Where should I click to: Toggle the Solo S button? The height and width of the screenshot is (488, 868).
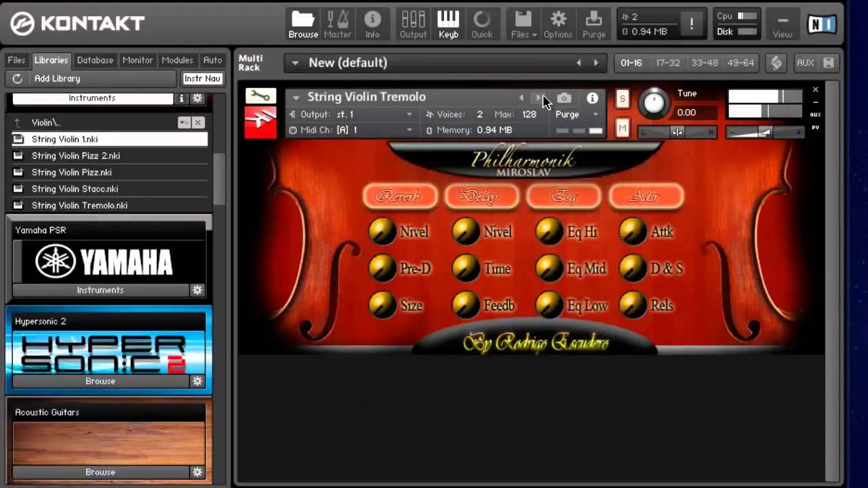(622, 99)
